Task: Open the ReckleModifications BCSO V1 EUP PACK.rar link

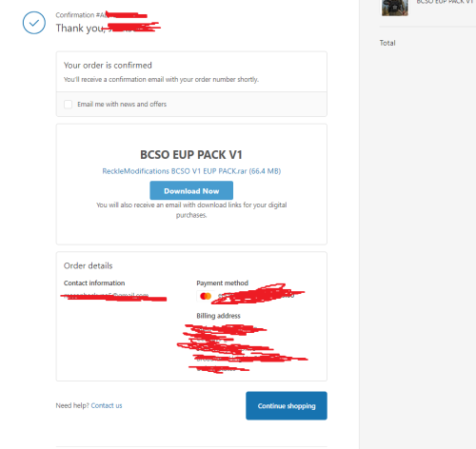Action: click(x=191, y=171)
